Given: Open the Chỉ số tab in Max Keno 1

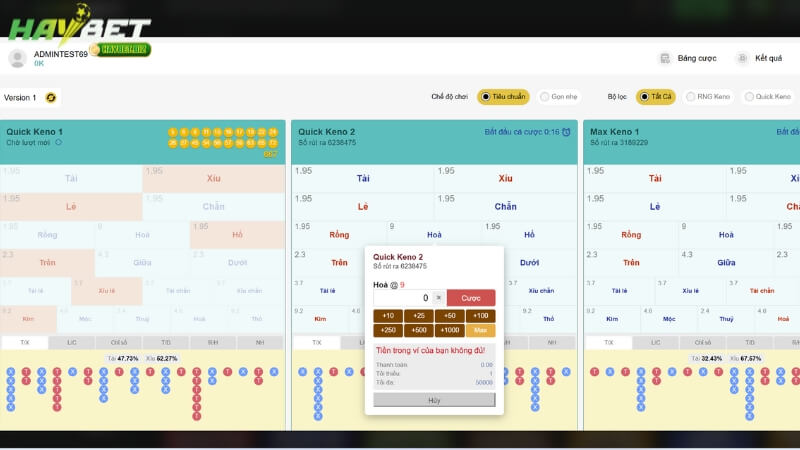Looking at the screenshot, I should click(x=701, y=342).
